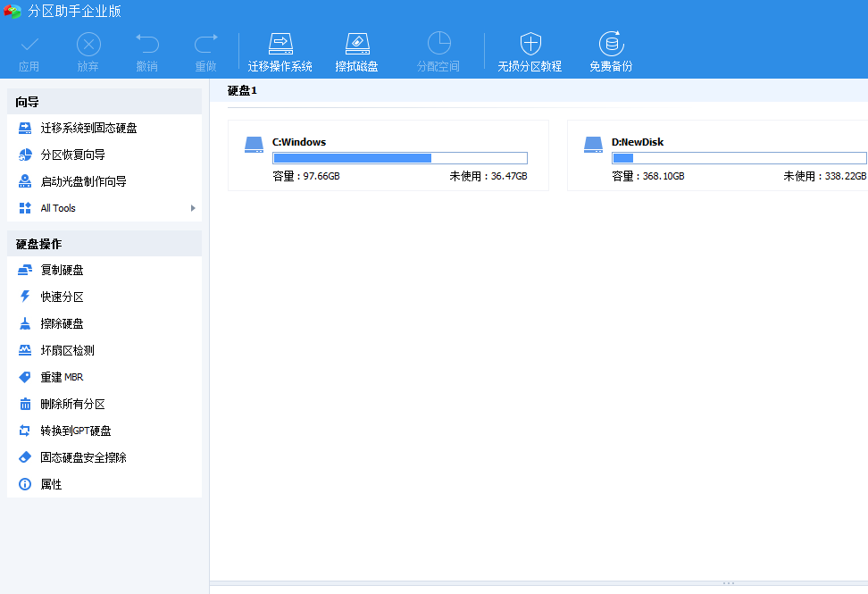Click the D:NewDisk partition name
The height and width of the screenshot is (594, 868).
[638, 142]
